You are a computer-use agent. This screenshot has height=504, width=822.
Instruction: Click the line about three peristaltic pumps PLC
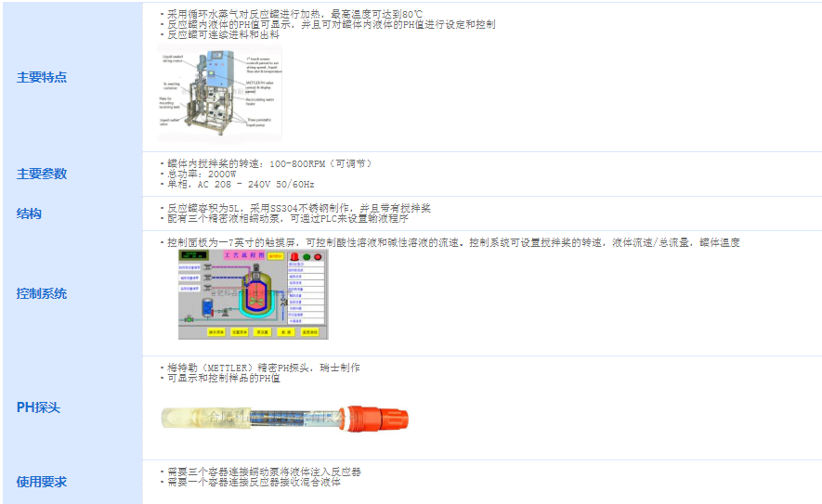(287, 218)
